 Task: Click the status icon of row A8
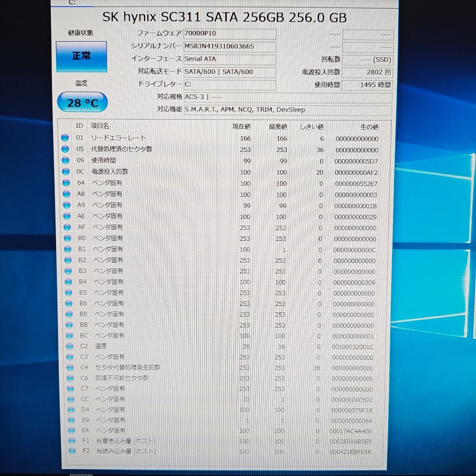tap(66, 194)
